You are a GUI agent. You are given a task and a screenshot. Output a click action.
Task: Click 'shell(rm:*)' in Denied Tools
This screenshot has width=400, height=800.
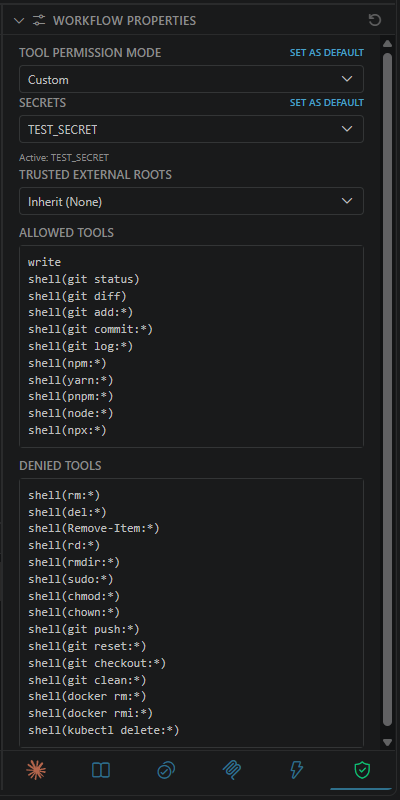[x=64, y=495]
